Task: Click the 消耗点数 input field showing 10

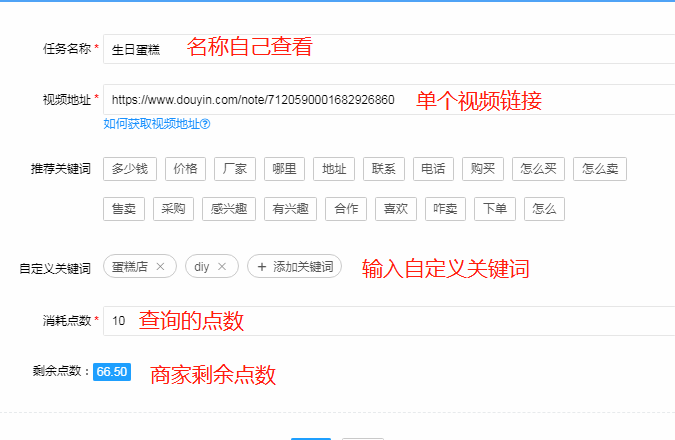Action: tap(389, 321)
